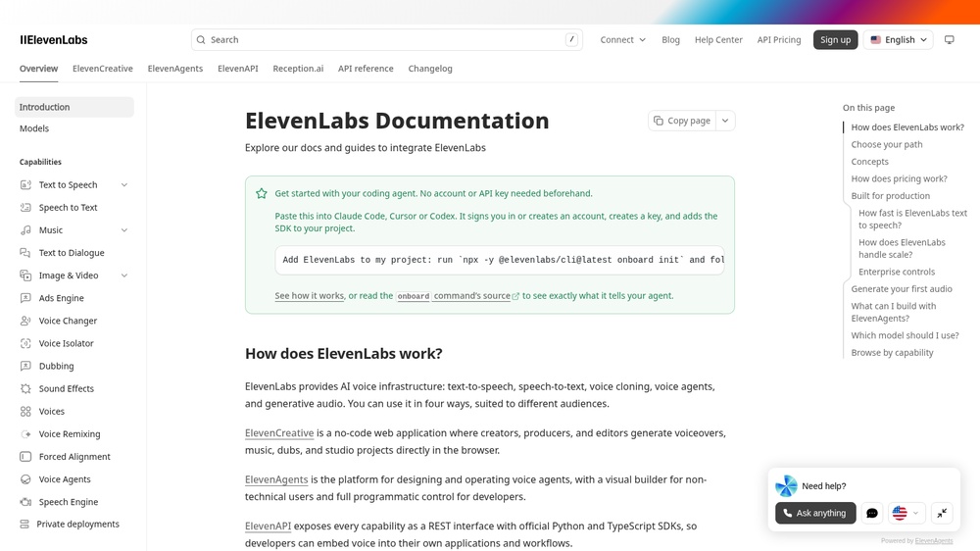Click the Image & Video icon
The width and height of the screenshot is (980, 551).
point(25,275)
